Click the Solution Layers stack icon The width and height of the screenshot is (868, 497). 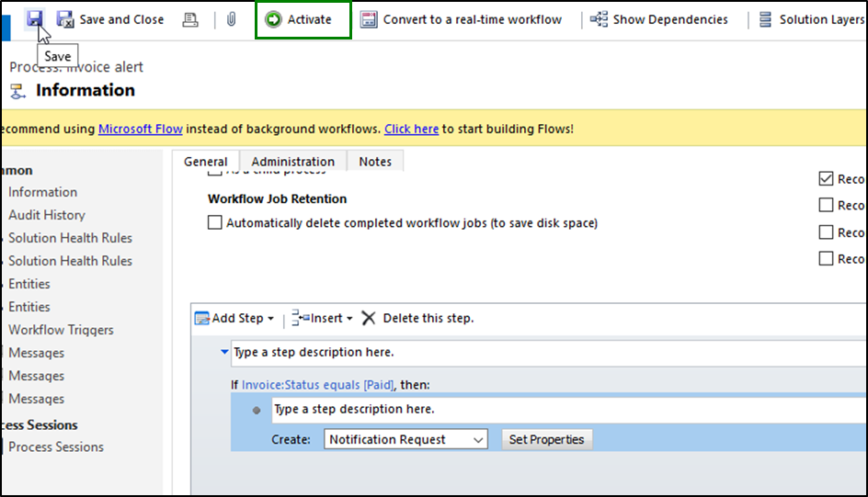pos(765,19)
